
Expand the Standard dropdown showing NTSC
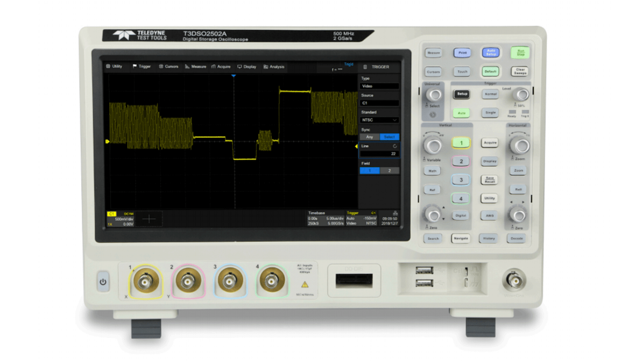coord(380,120)
